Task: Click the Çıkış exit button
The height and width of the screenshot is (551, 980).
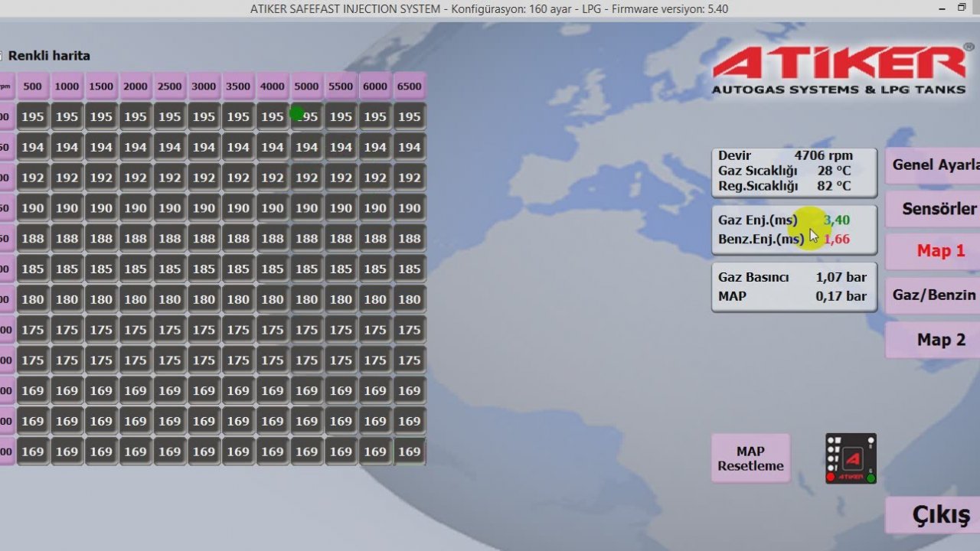Action: pos(933,515)
